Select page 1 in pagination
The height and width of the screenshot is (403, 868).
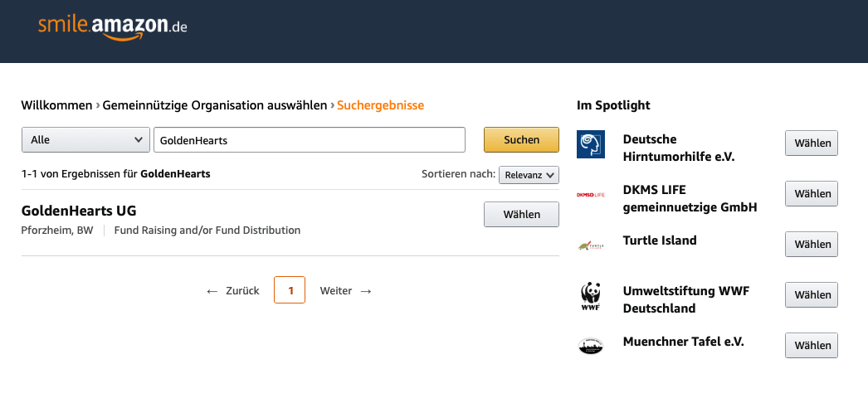[x=290, y=289]
